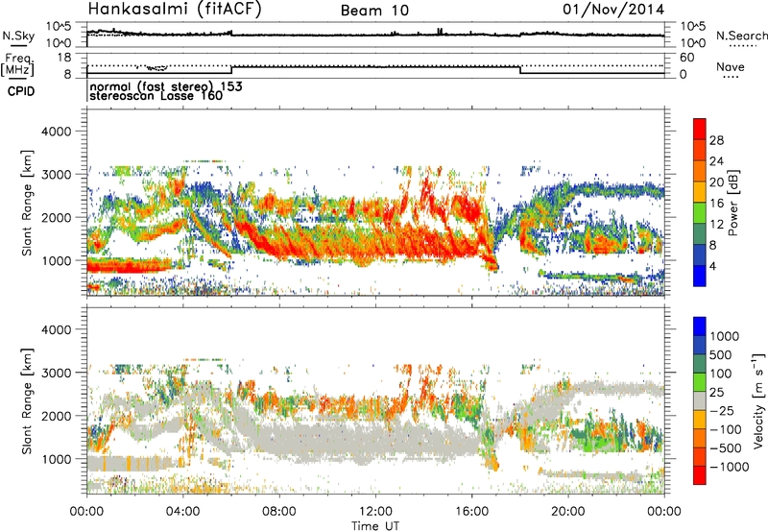Pick the light green power colorbar segment
Image resolution: width=768 pixels, height=532 pixels.
[x=700, y=213]
